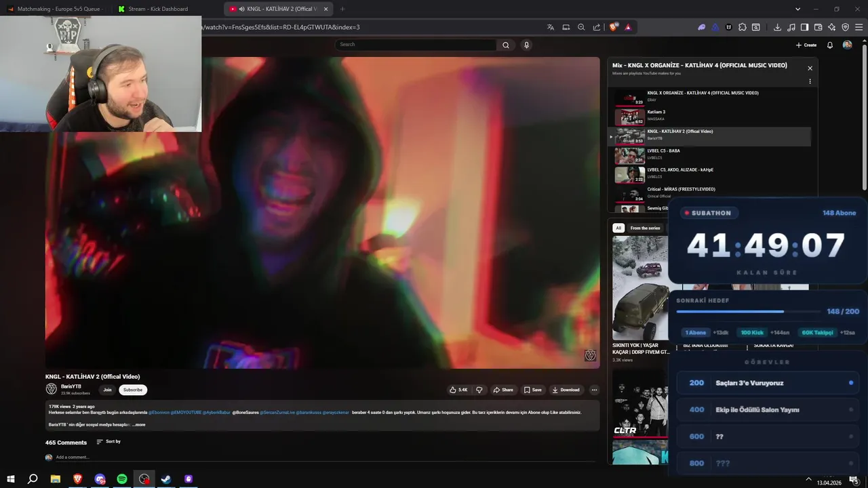
Task: Open the puzzle-piece extensions menu
Action: pos(743,27)
